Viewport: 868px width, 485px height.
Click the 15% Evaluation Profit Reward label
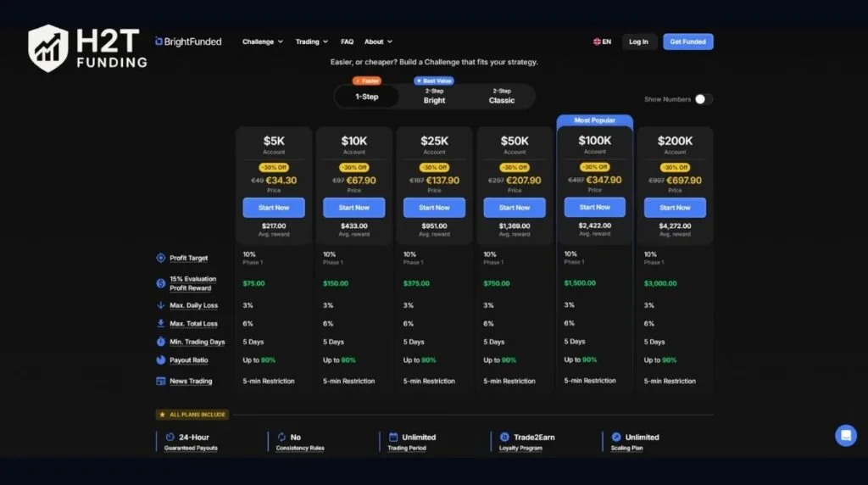click(x=192, y=283)
